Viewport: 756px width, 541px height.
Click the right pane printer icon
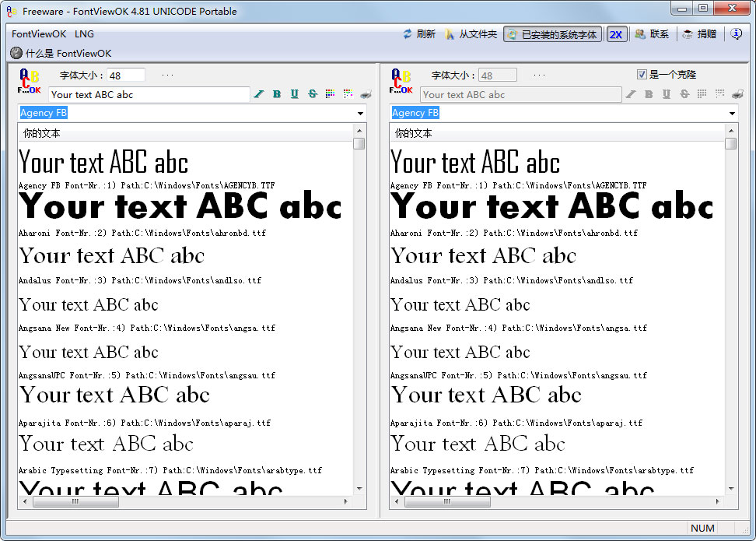click(x=737, y=94)
